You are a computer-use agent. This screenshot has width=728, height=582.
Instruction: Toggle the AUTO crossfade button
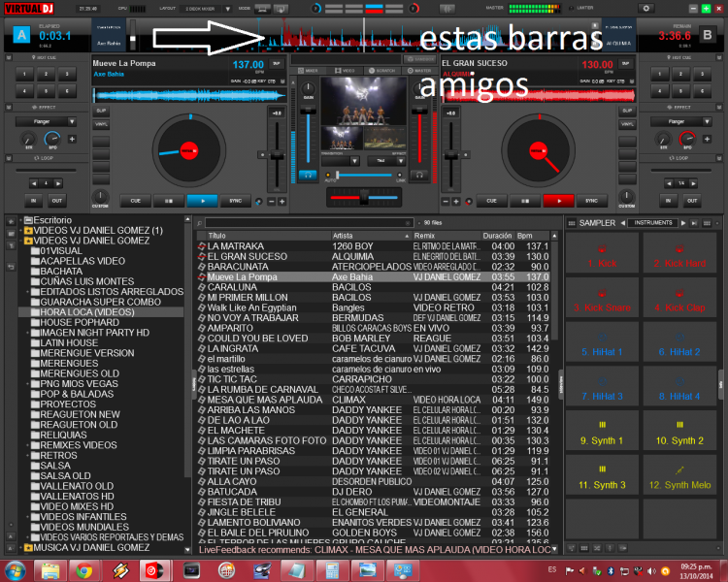point(328,176)
